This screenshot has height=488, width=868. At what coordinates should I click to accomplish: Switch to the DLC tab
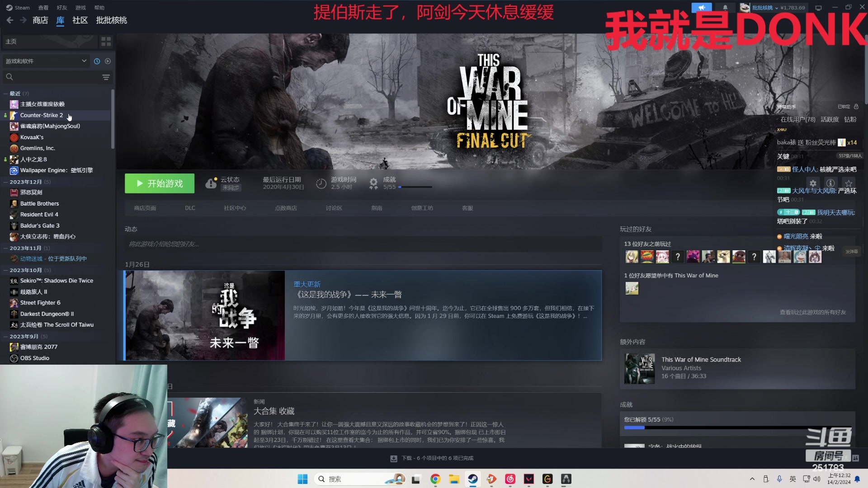tap(190, 208)
